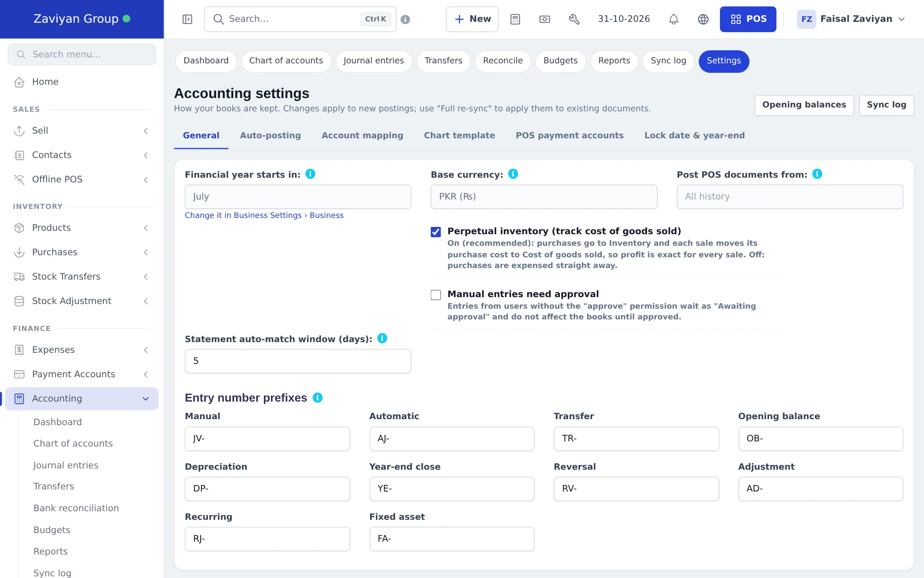Click the Search menu field in sidebar
This screenshot has width=924, height=578.
click(x=82, y=54)
